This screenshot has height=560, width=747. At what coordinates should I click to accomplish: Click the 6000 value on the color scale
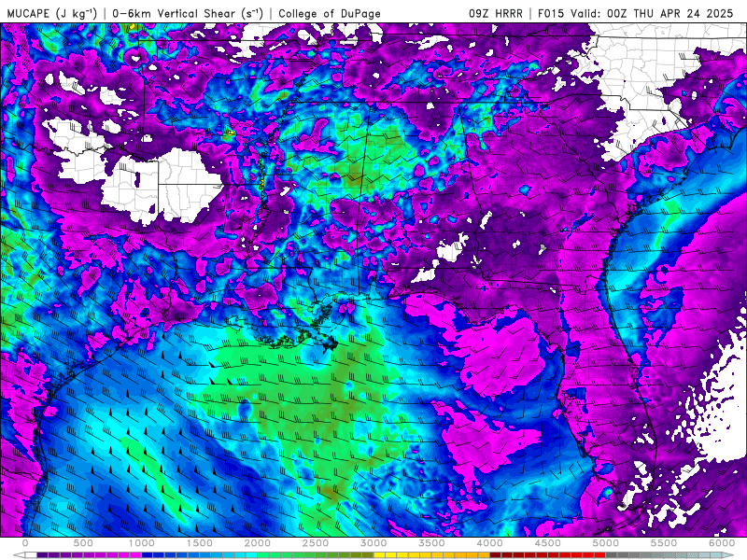pos(722,543)
